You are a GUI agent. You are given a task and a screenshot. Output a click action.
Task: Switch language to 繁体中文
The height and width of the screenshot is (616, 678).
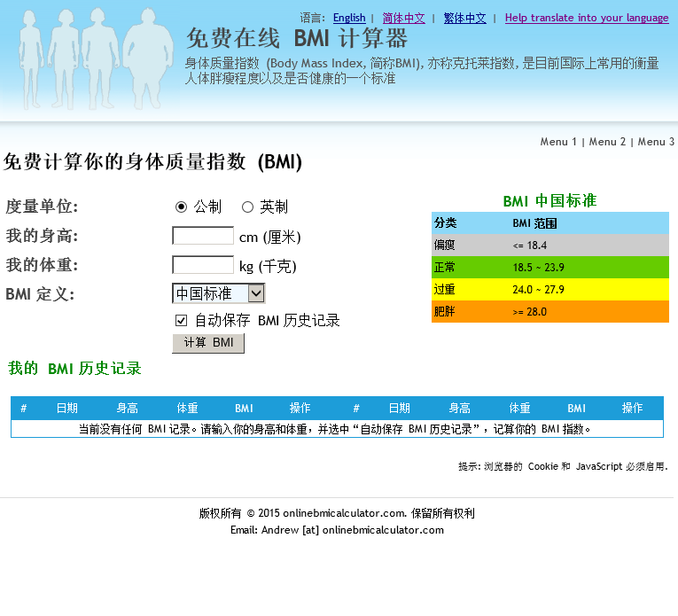(x=464, y=18)
